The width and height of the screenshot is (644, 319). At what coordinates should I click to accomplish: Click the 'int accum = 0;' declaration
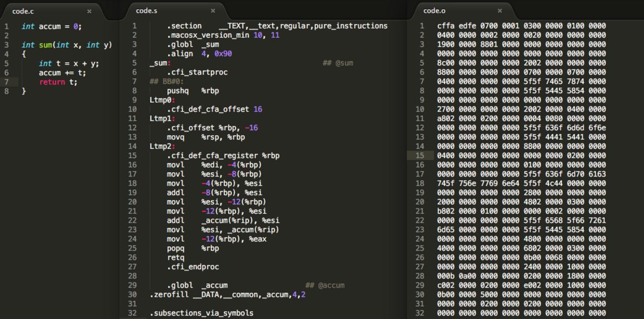point(51,26)
